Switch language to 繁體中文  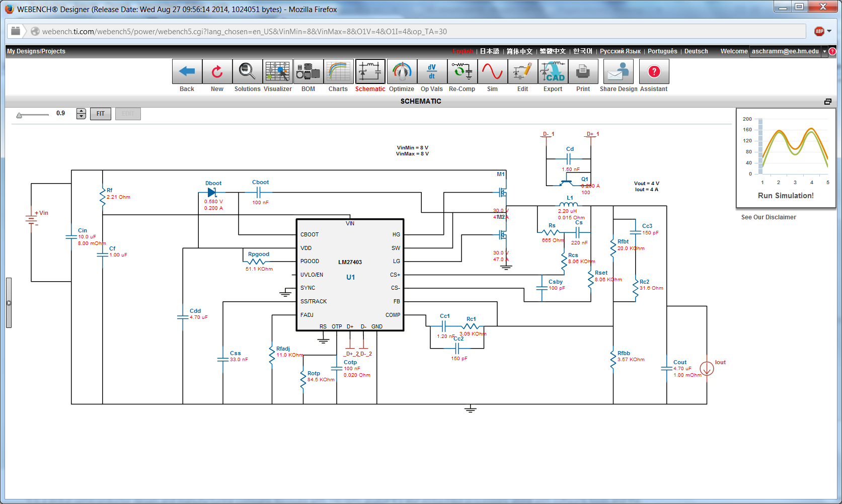tap(553, 51)
